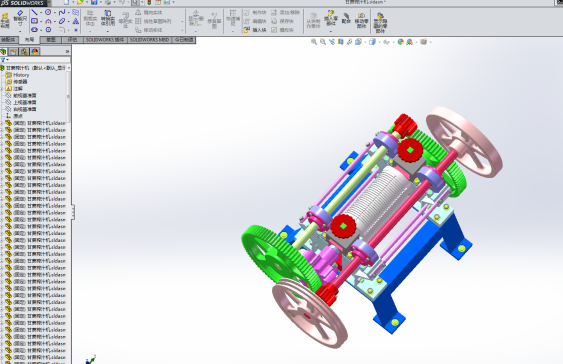The image size is (563, 364).
Task: Click the 制作块 make block button
Action: [255, 13]
